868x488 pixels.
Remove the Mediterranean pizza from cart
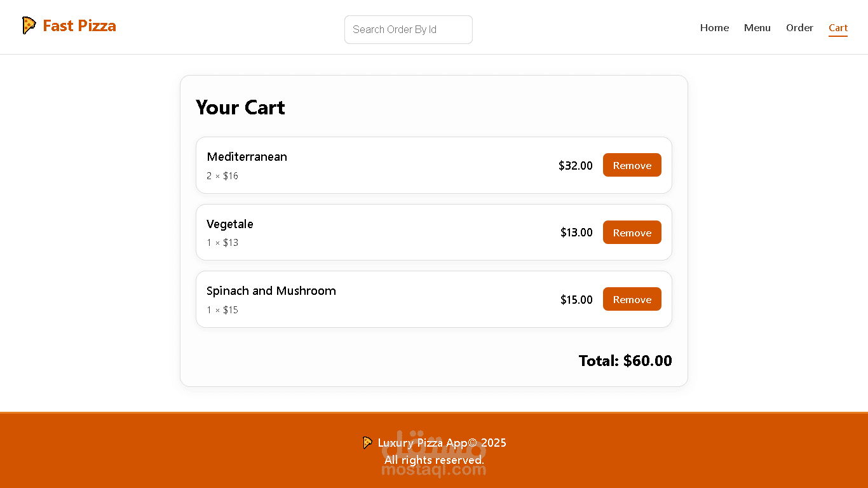pyautogui.click(x=632, y=165)
